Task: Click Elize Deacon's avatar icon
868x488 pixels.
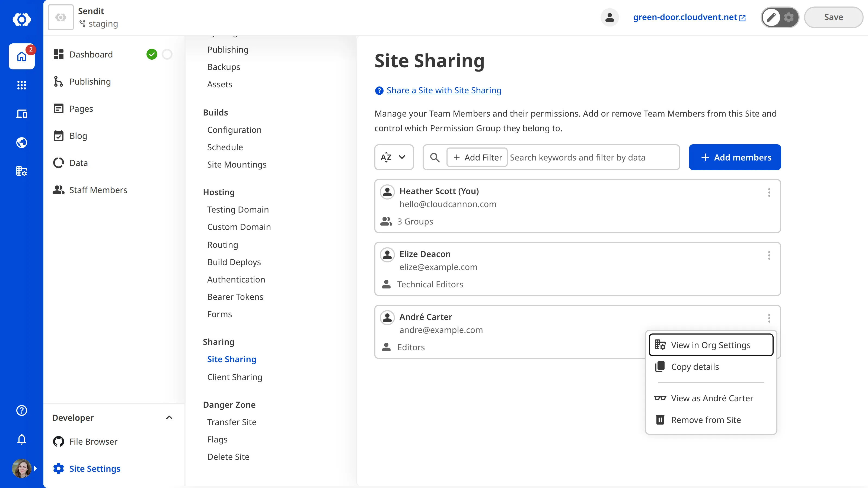Action: point(387,255)
